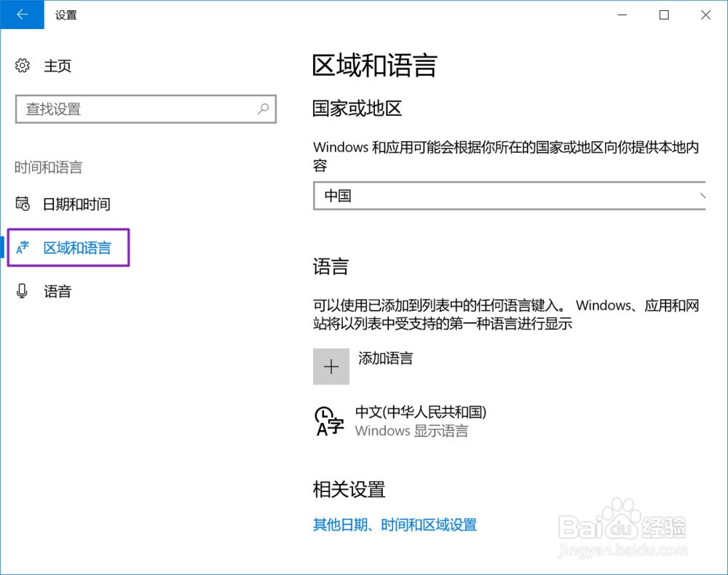Click the maximize window button
Image resolution: width=728 pixels, height=575 pixels.
(663, 15)
